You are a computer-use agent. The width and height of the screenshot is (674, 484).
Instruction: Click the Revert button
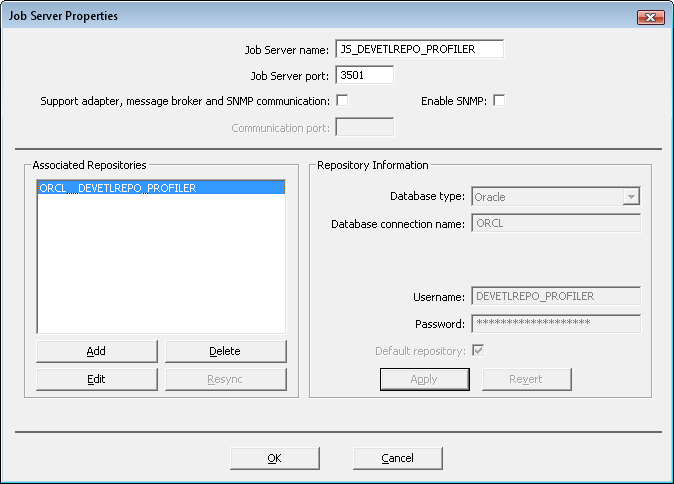[527, 379]
